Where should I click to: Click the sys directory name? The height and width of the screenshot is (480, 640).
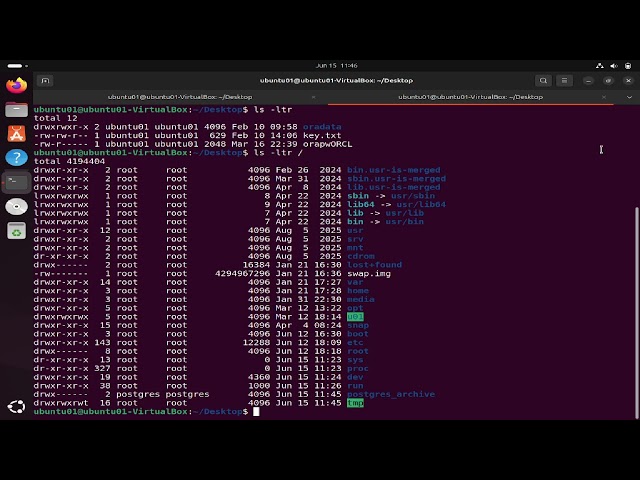click(355, 360)
